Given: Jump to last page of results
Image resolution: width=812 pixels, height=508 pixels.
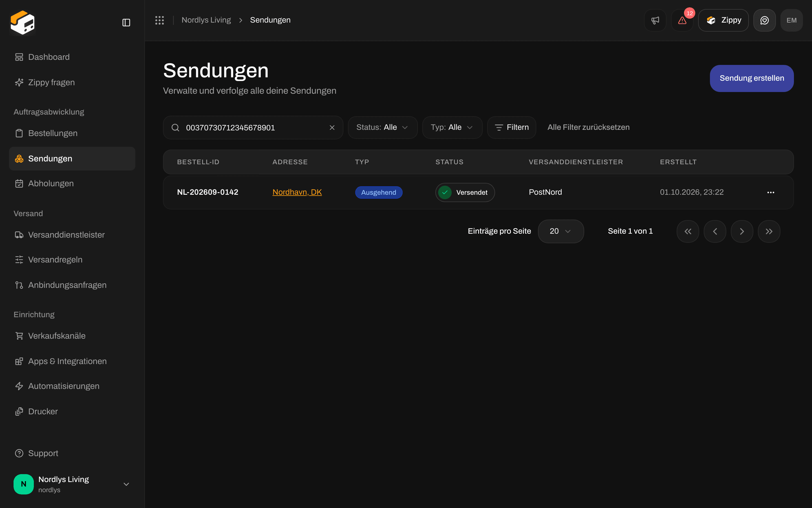Looking at the screenshot, I should click(x=769, y=231).
